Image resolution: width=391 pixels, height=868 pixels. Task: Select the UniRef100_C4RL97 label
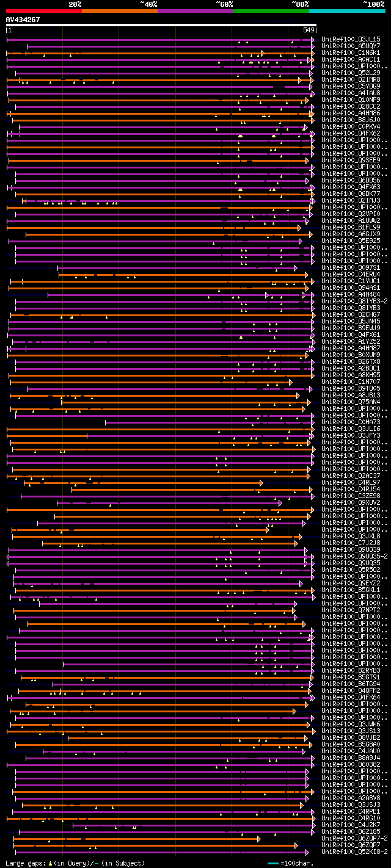351,482
